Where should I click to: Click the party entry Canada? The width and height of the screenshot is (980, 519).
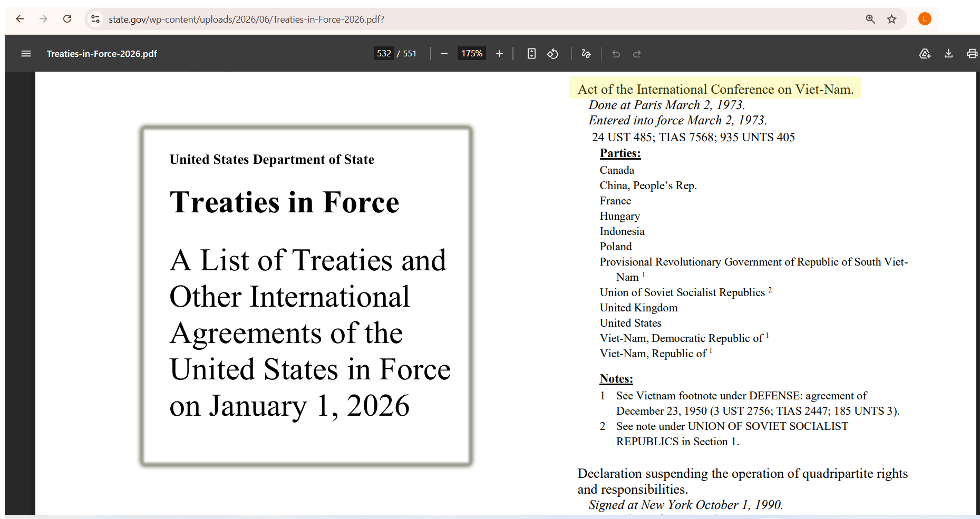point(617,170)
